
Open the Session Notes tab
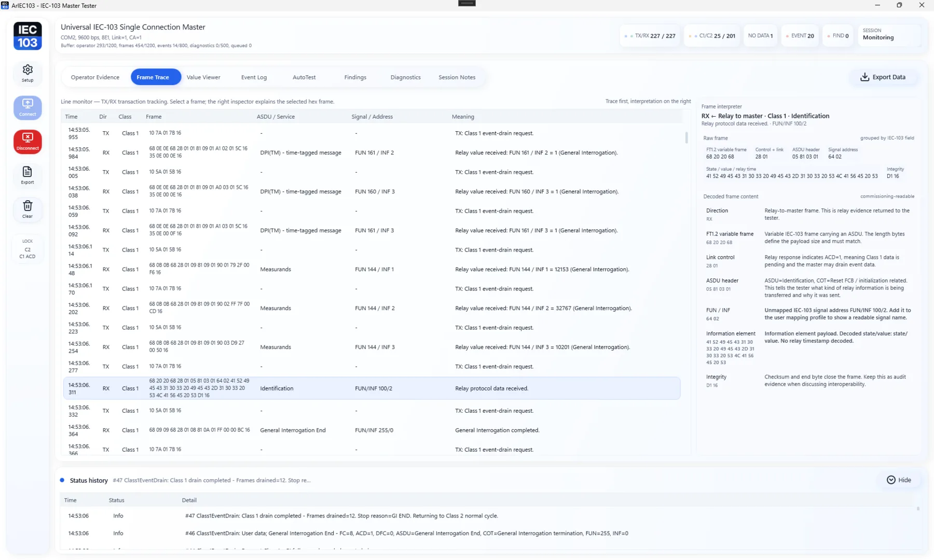(457, 77)
